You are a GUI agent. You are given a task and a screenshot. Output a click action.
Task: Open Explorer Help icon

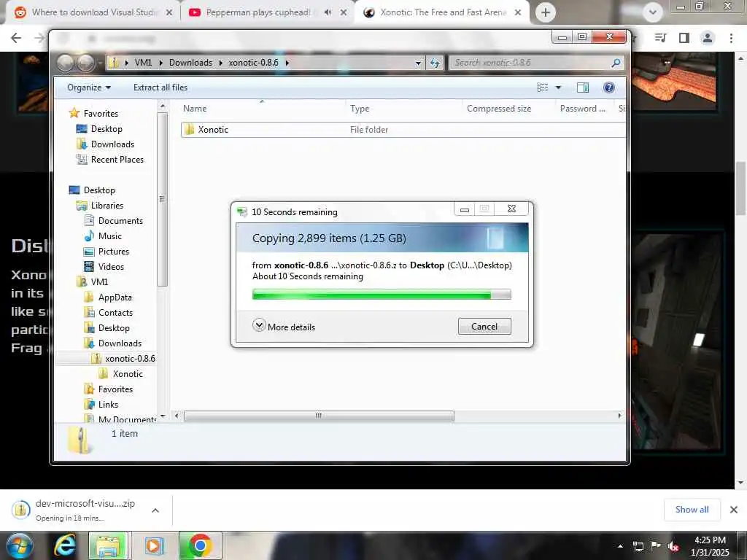608,87
